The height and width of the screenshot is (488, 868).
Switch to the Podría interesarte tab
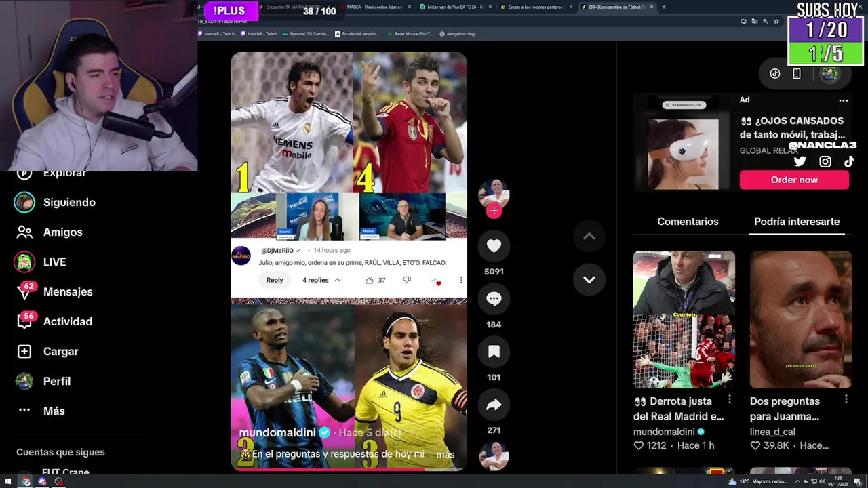tap(797, 222)
